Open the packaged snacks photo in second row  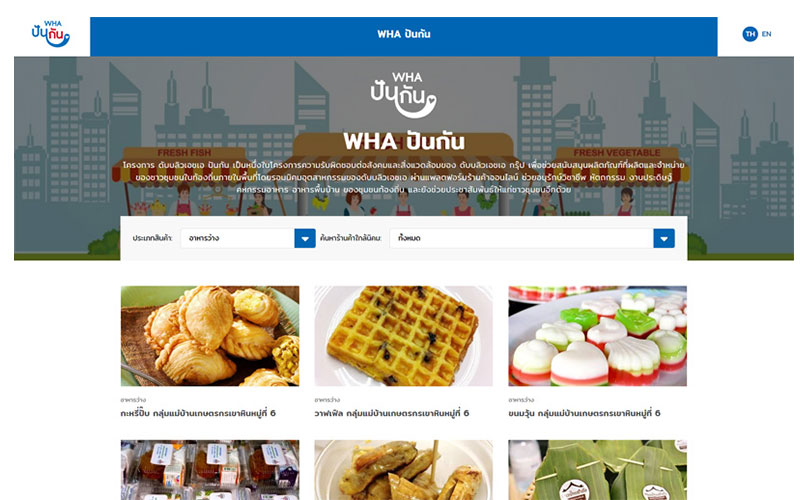coord(210,470)
